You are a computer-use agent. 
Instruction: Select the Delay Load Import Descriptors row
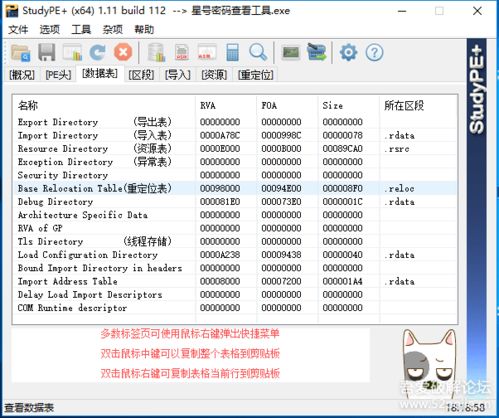tap(235, 295)
